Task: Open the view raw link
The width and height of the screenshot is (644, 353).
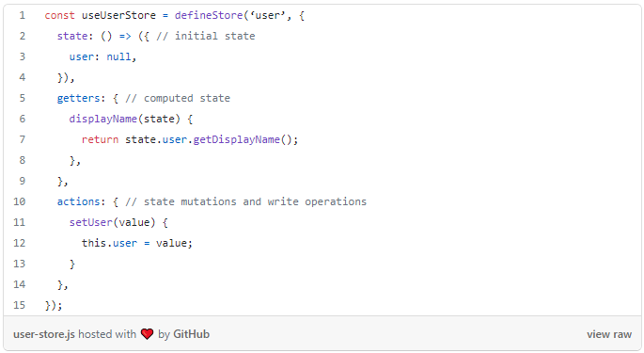Action: pyautogui.click(x=609, y=334)
